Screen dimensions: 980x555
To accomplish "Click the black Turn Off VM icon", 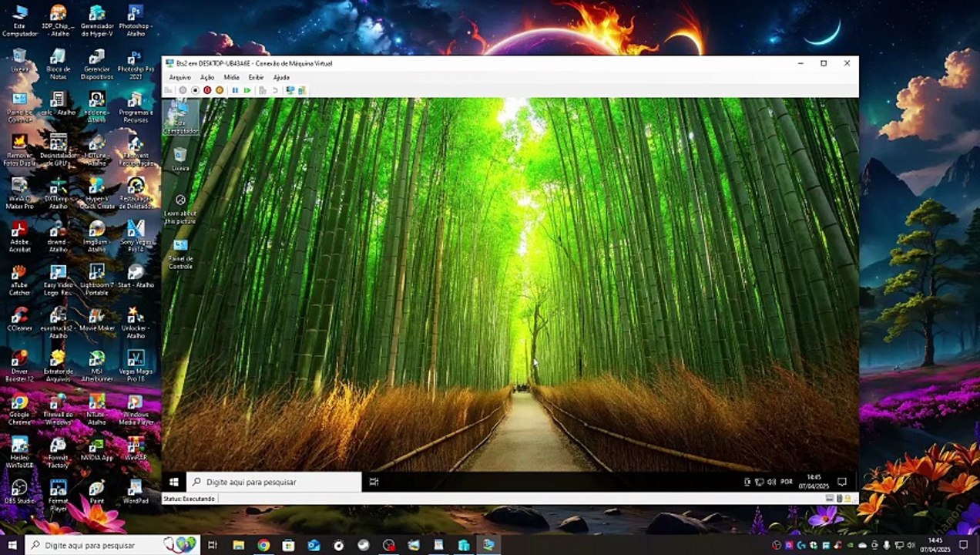I will point(195,90).
